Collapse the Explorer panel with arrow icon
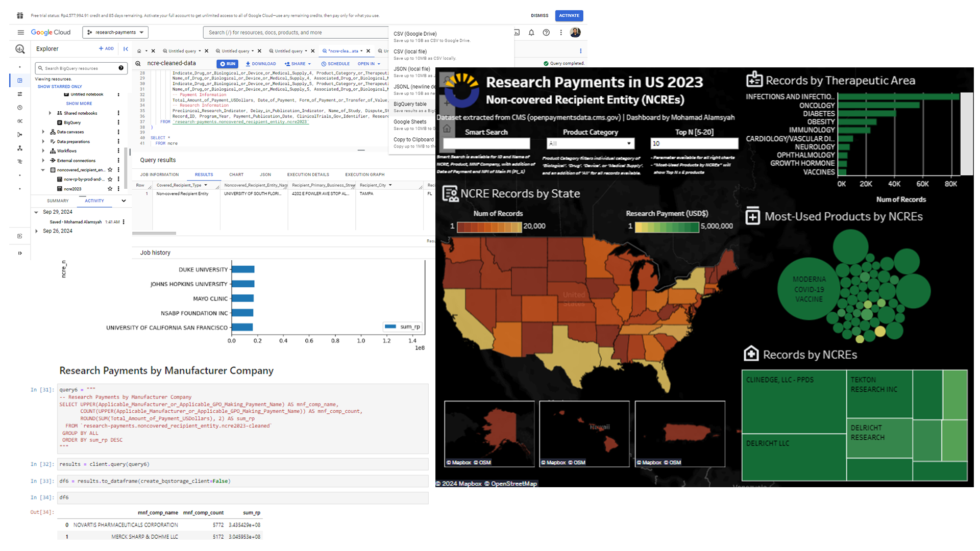Screen dimensions: 980x551 click(x=126, y=49)
